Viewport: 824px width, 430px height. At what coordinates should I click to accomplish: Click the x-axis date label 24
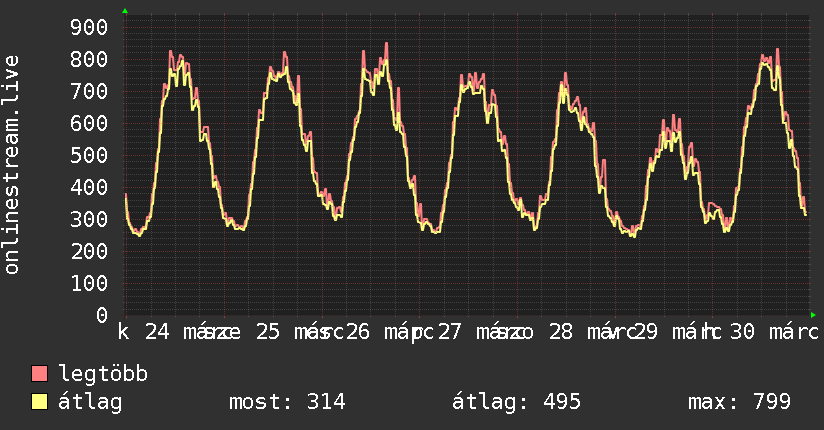(157, 332)
